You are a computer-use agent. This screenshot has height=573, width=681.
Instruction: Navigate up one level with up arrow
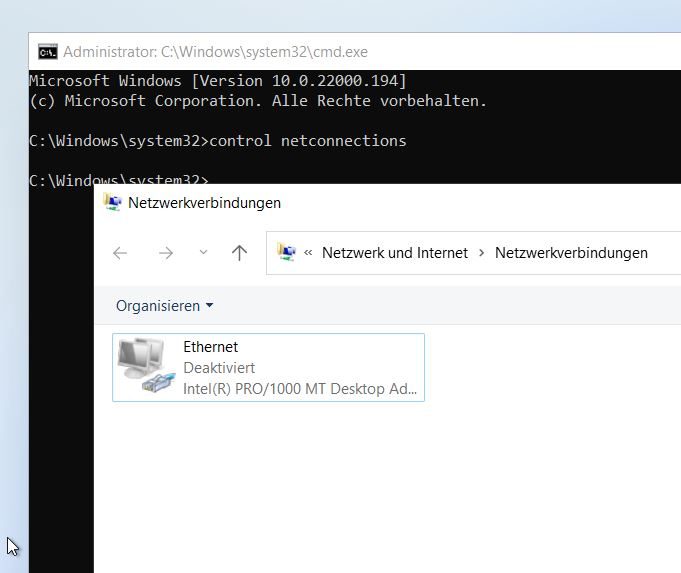click(x=239, y=253)
